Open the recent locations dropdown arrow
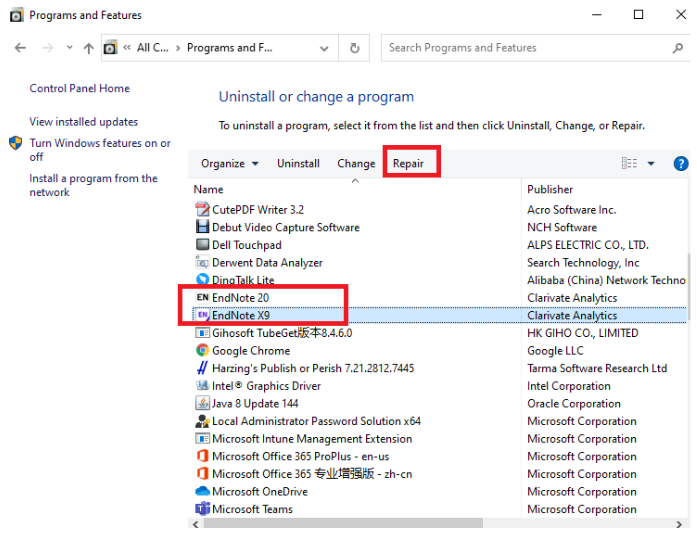697x534 pixels. 69,48
